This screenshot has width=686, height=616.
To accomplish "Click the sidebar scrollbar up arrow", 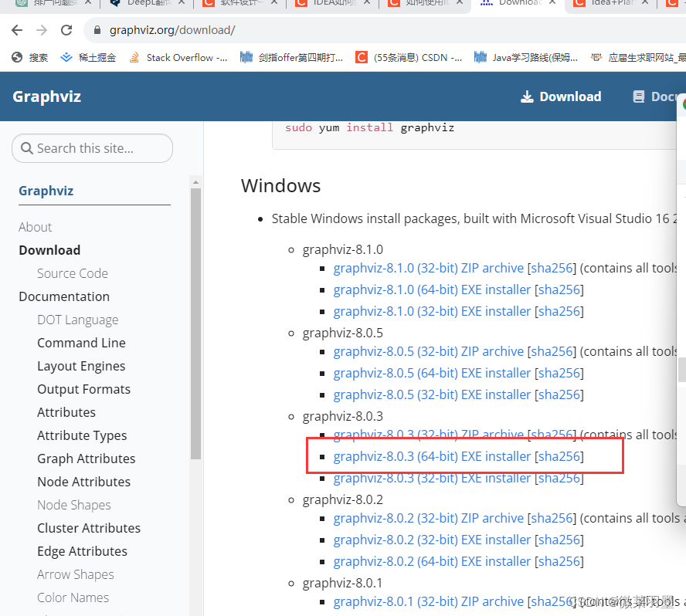I will pyautogui.click(x=195, y=182).
